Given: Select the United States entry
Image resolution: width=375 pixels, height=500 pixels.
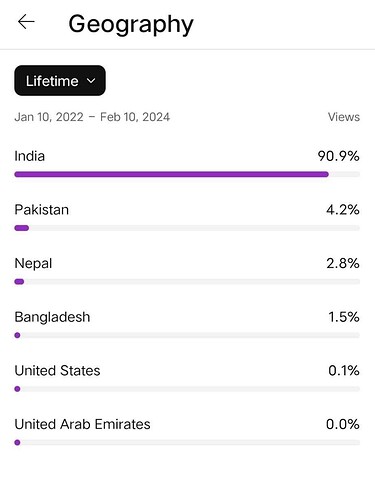Looking at the screenshot, I should [x=57, y=371].
